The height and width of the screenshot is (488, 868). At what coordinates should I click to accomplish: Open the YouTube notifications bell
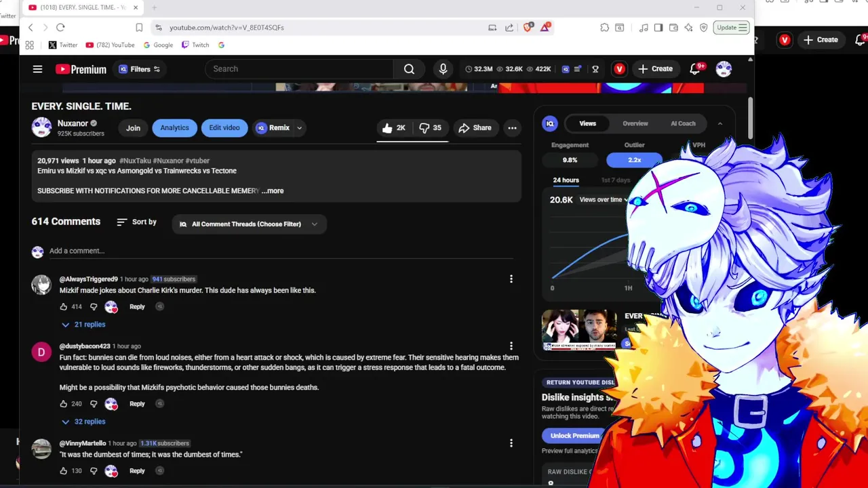coord(695,68)
